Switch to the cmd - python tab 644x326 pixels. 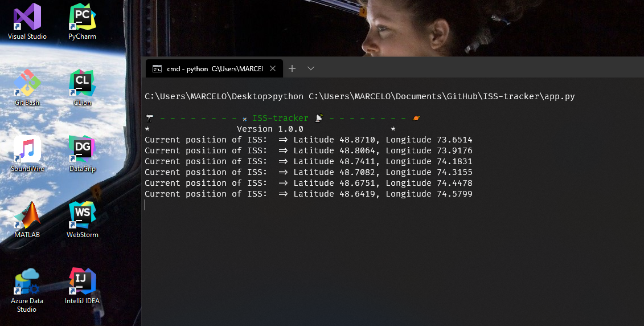point(214,69)
